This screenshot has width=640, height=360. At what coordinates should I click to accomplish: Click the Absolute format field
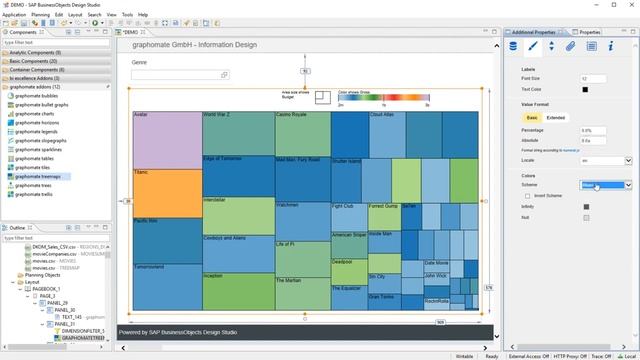pyautogui.click(x=593, y=141)
